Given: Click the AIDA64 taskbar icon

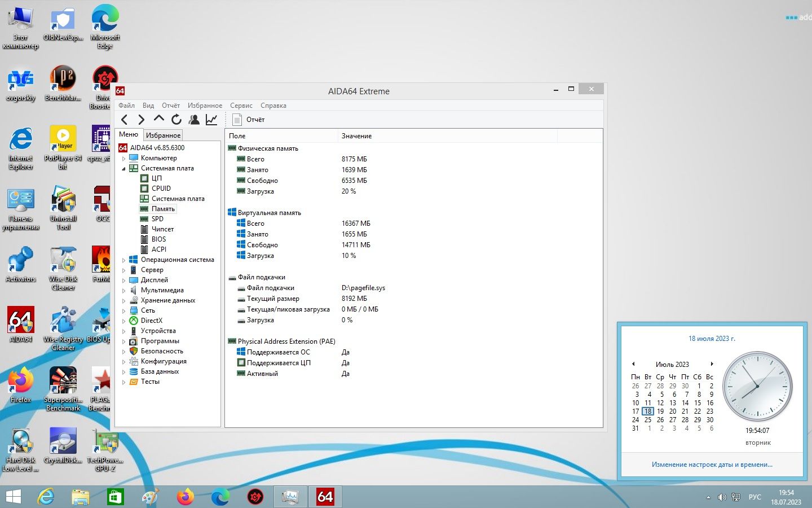Looking at the screenshot, I should (325, 497).
